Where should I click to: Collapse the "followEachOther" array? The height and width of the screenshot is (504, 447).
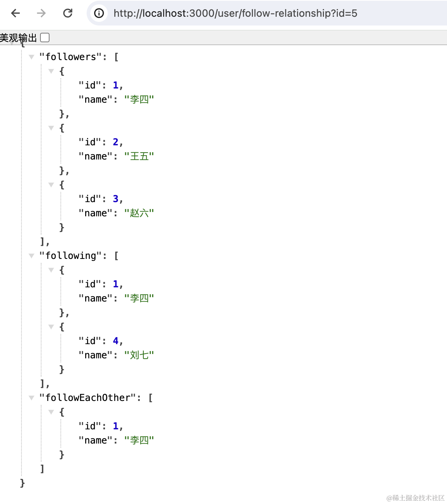(x=32, y=398)
